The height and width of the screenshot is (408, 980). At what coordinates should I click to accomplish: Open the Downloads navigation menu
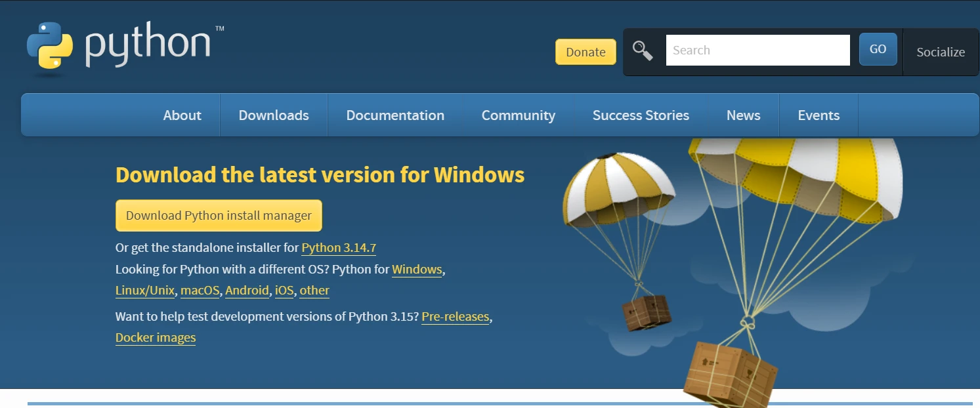[274, 115]
